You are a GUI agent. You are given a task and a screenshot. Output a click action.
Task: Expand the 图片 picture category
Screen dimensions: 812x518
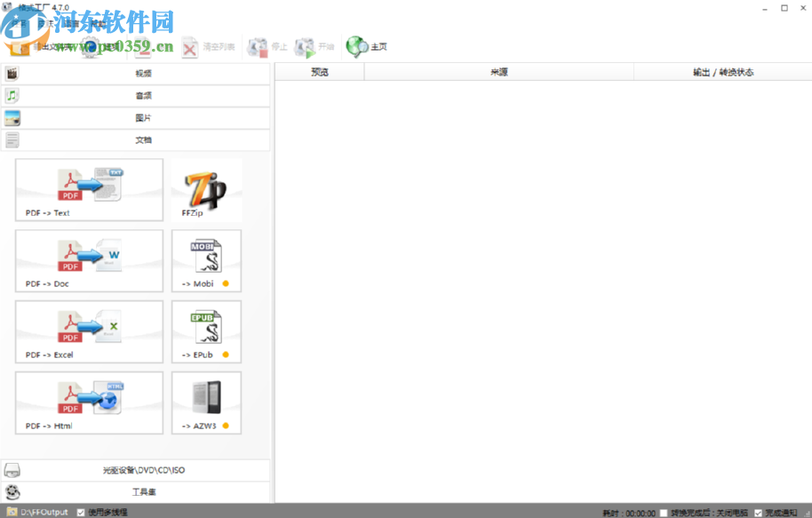[x=136, y=118]
